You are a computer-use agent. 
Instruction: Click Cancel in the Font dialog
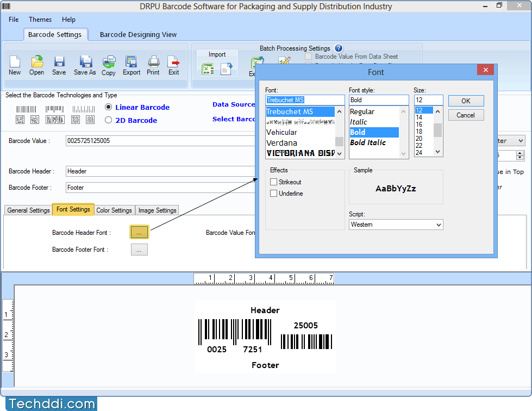point(466,115)
